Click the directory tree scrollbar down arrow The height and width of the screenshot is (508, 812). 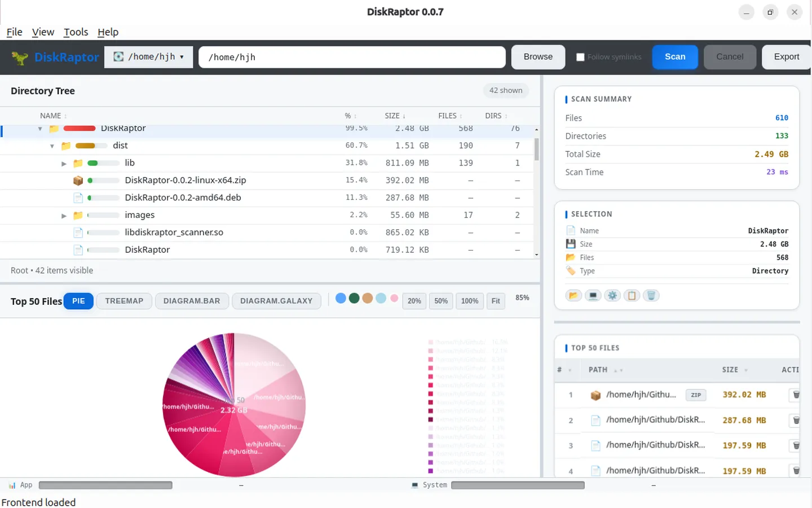click(536, 255)
